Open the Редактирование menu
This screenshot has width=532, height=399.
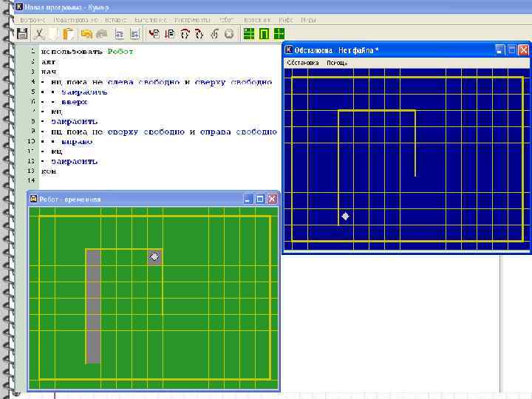click(75, 20)
